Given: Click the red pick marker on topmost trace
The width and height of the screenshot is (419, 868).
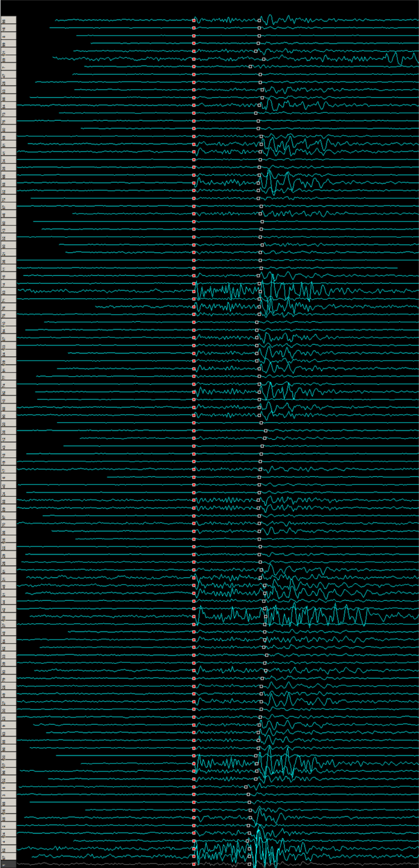Looking at the screenshot, I should pyautogui.click(x=194, y=20).
